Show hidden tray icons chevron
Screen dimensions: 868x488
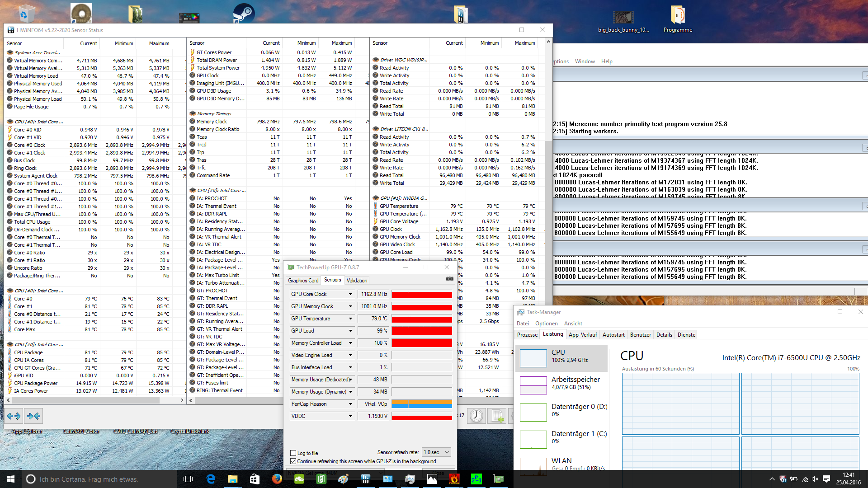(x=772, y=479)
